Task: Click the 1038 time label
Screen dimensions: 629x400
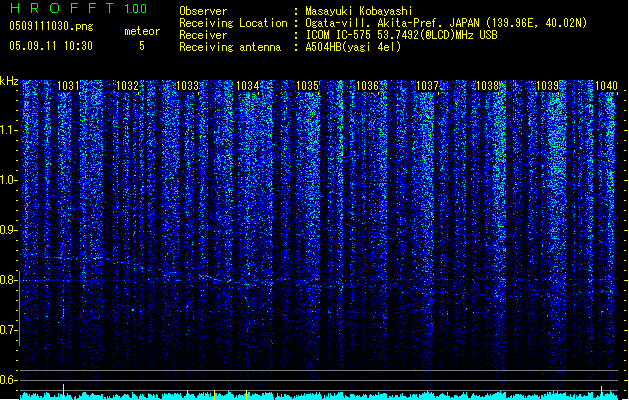Action: 487,86
